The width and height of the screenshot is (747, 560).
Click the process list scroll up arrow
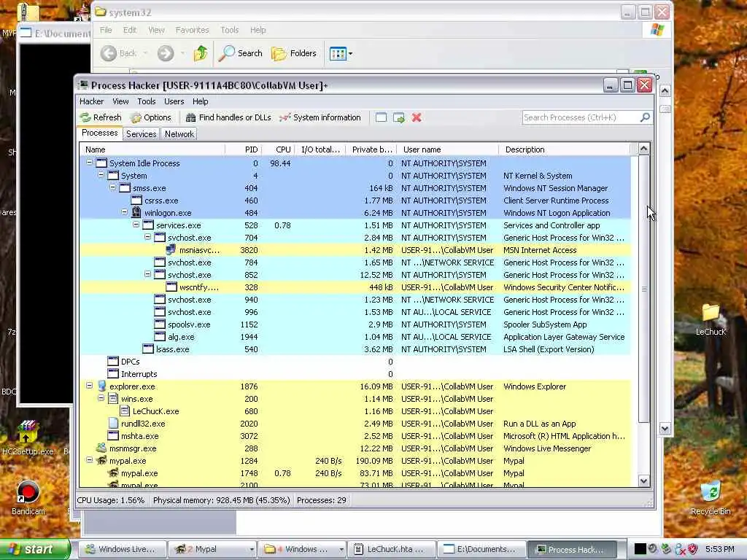coord(643,149)
